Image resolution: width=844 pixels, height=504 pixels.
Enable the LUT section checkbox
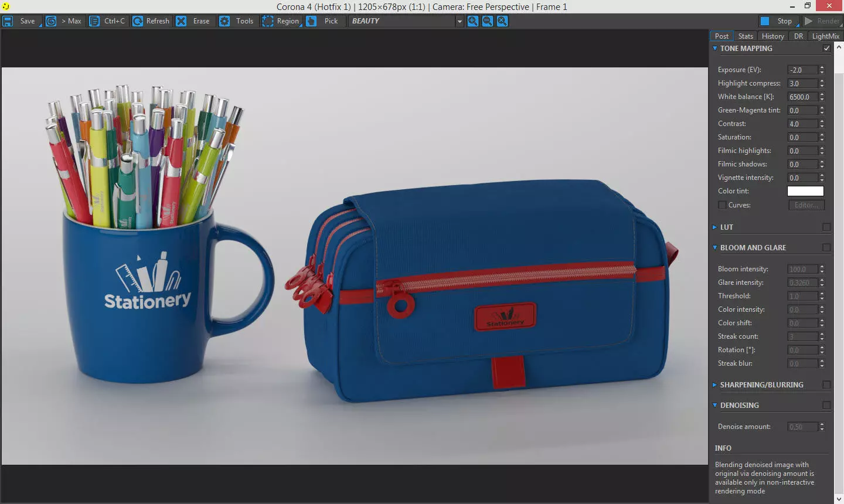(x=826, y=227)
